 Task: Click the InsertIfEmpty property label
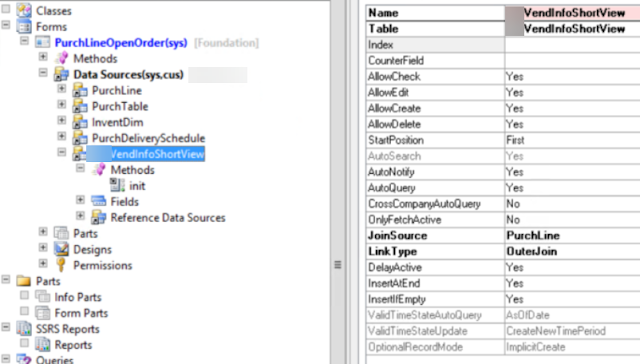[397, 299]
